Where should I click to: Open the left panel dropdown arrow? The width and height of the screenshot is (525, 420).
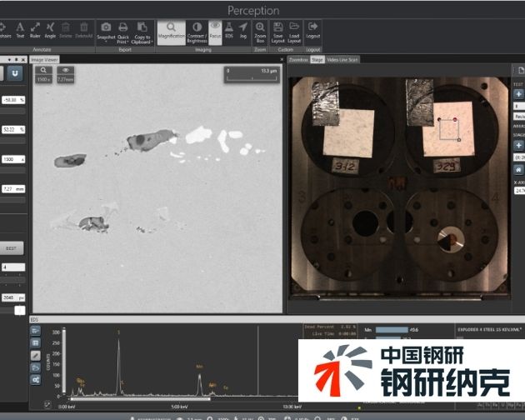(9, 60)
